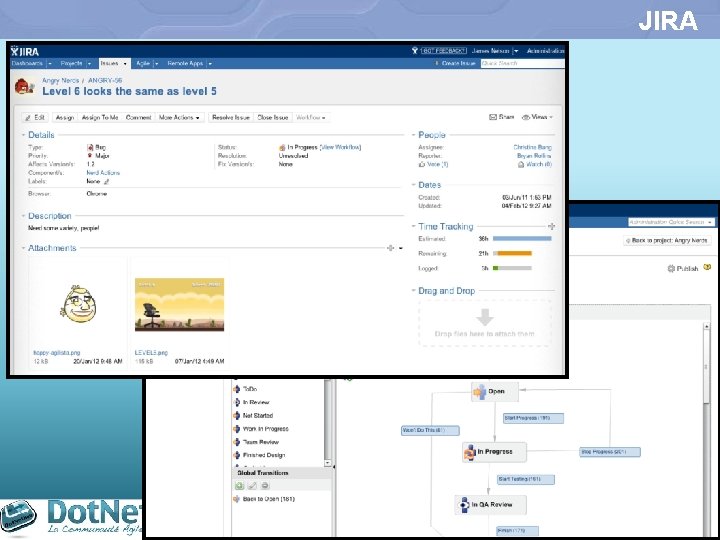Image resolution: width=720 pixels, height=540 pixels.
Task: Collapse the Dates section
Action: 413,185
